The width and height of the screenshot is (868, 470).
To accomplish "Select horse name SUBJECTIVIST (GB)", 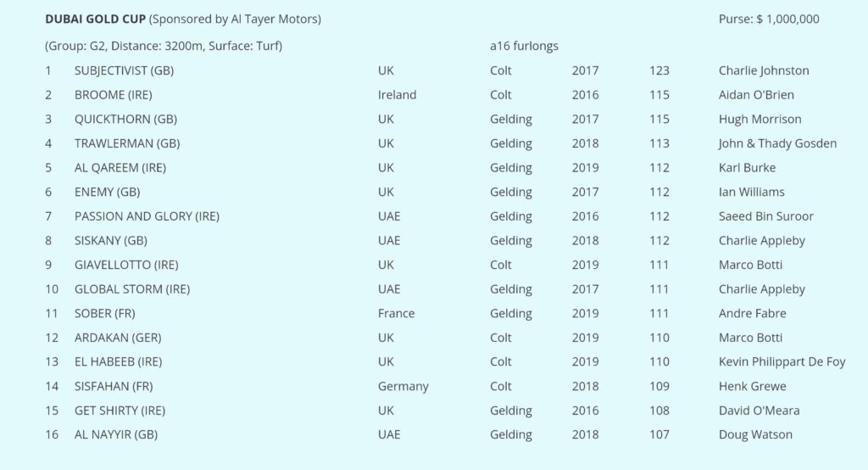I will point(124,70).
